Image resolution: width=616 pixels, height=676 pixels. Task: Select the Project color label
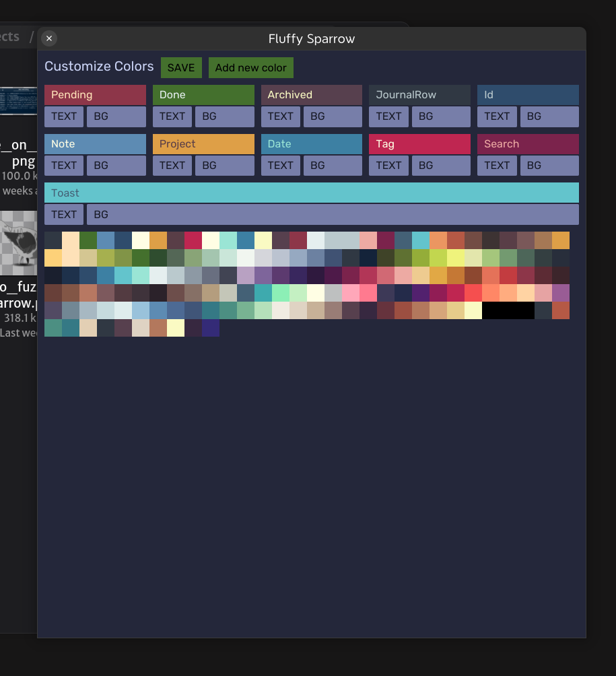203,144
